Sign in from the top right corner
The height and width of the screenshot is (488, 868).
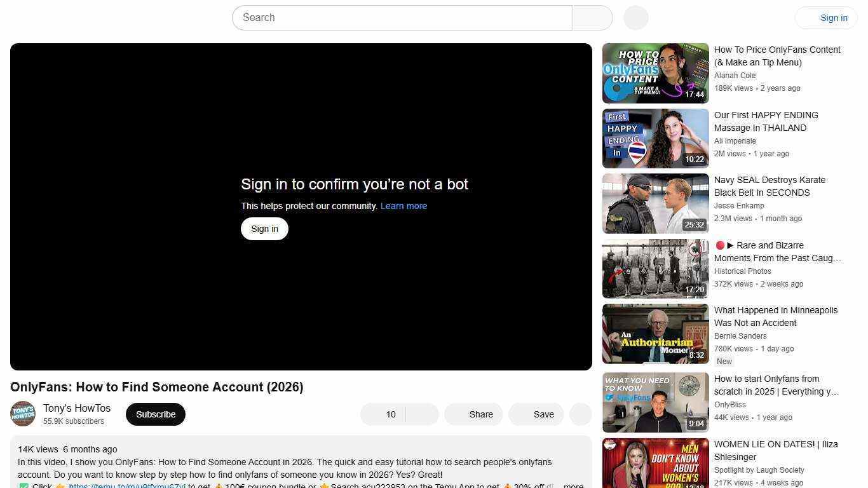[x=834, y=17]
